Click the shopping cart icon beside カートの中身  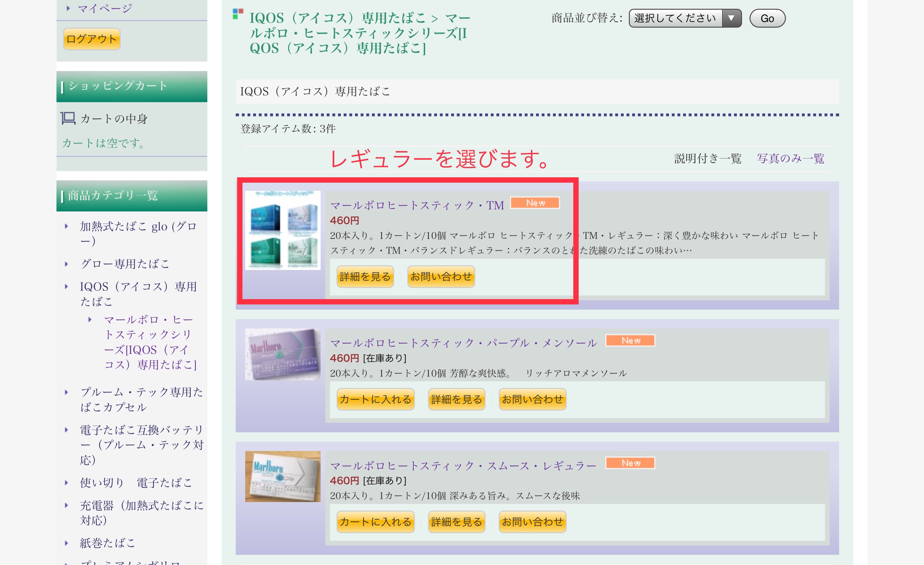68,118
